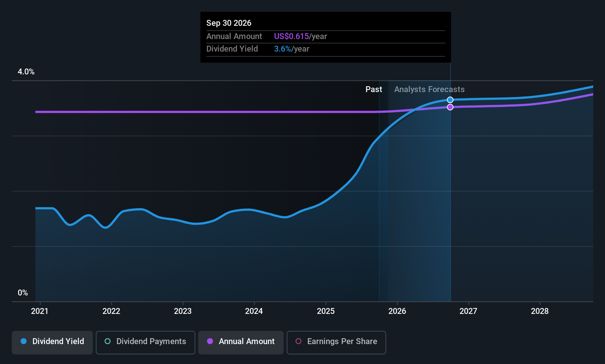Click the US$0.615/year annual amount value
Image resolution: width=605 pixels, height=364 pixels.
300,36
